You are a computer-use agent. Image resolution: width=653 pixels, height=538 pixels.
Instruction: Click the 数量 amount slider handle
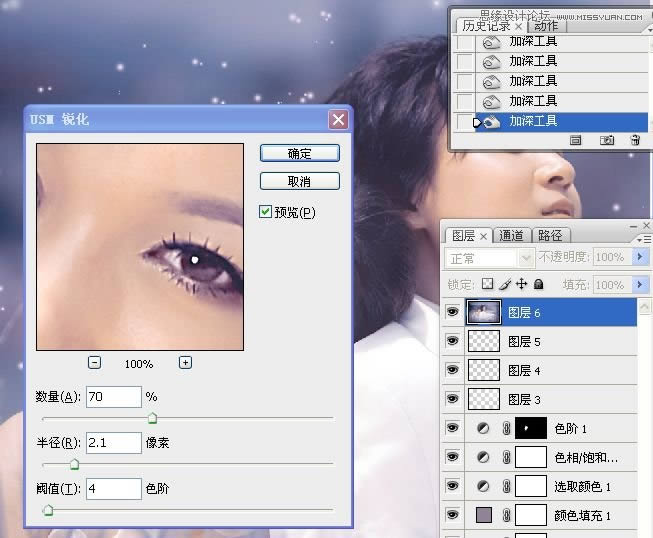[x=152, y=418]
